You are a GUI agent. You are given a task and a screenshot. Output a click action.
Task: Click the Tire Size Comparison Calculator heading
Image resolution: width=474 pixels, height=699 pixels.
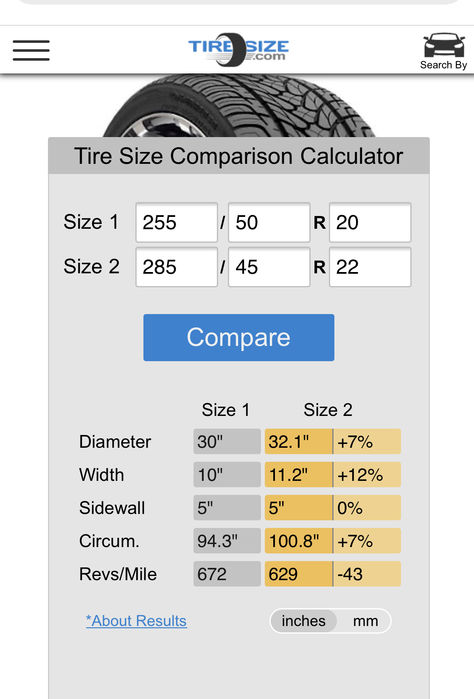pos(239,156)
